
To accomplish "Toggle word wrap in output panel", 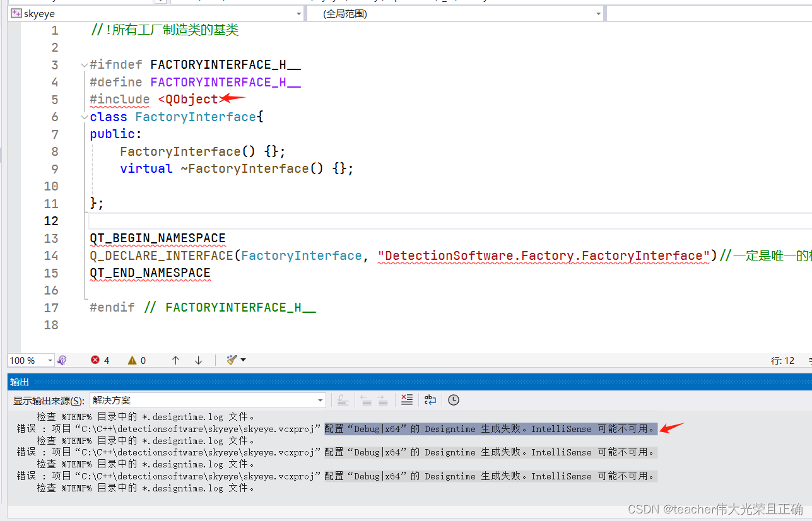I will pyautogui.click(x=430, y=400).
